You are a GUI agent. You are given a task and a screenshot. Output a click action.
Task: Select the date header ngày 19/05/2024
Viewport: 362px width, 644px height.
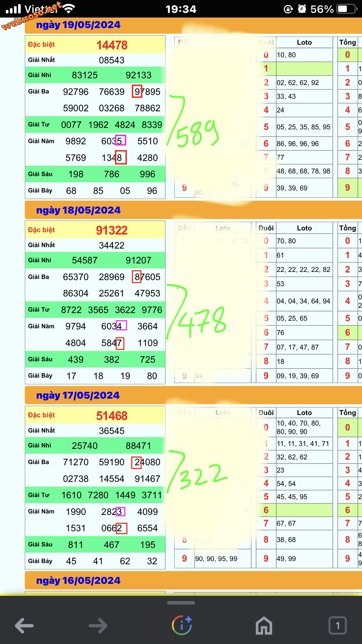pos(78,25)
